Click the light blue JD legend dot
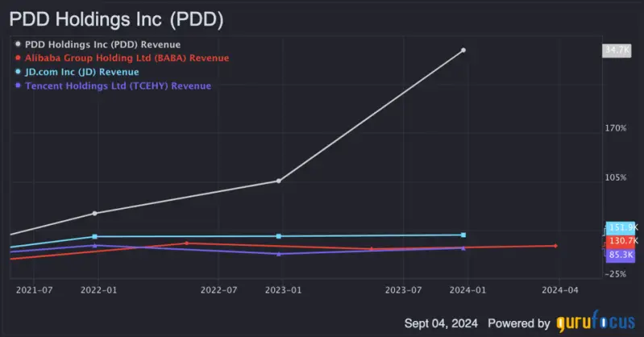The width and height of the screenshot is (644, 337). click(18, 72)
